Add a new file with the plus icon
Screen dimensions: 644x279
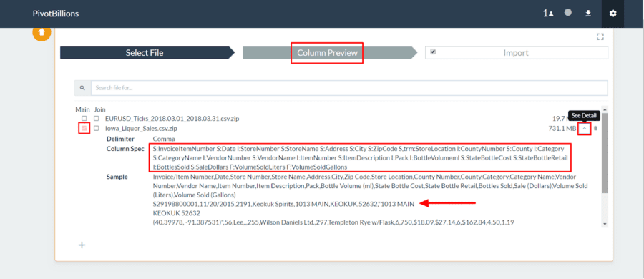(x=82, y=245)
